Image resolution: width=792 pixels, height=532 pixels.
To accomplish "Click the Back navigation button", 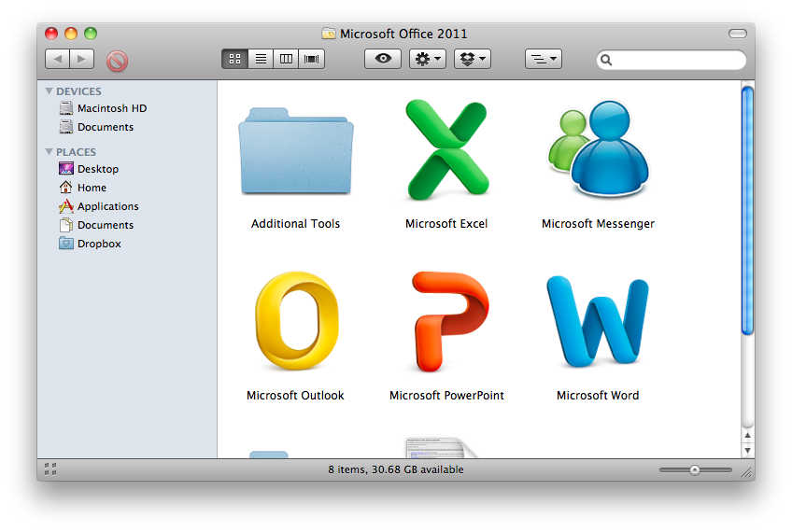I will (57, 59).
